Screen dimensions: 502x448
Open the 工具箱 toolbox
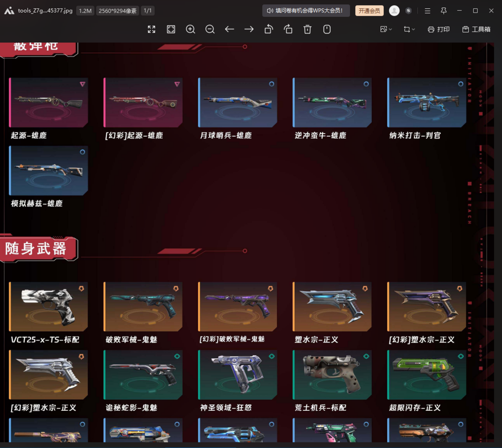pos(476,29)
